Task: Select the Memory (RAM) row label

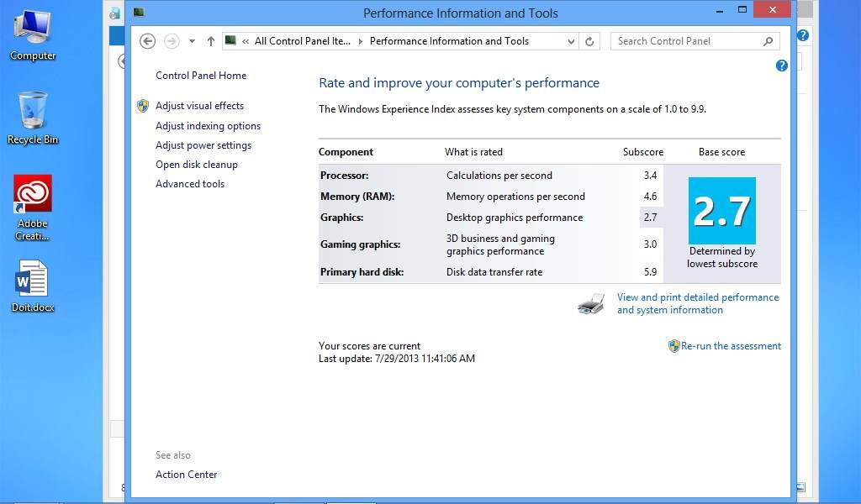Action: pyautogui.click(x=357, y=197)
